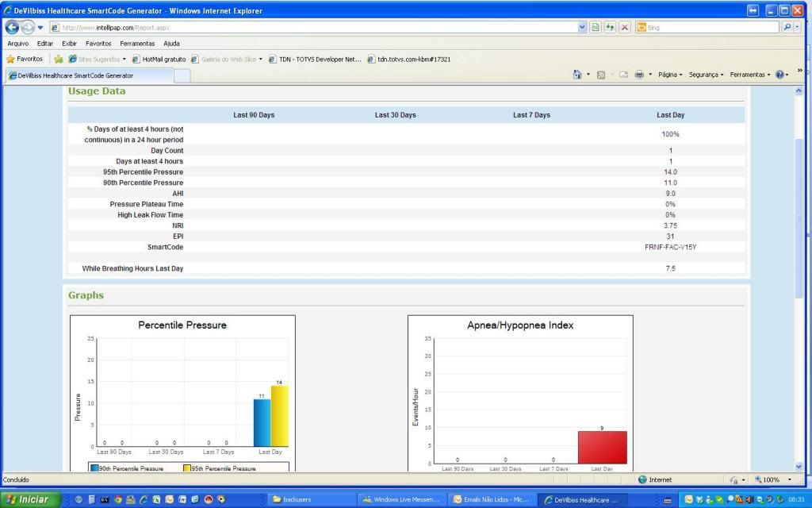The height and width of the screenshot is (508, 812).
Task: Click the yellow bar labeled 14 in chart
Action: pos(280,416)
